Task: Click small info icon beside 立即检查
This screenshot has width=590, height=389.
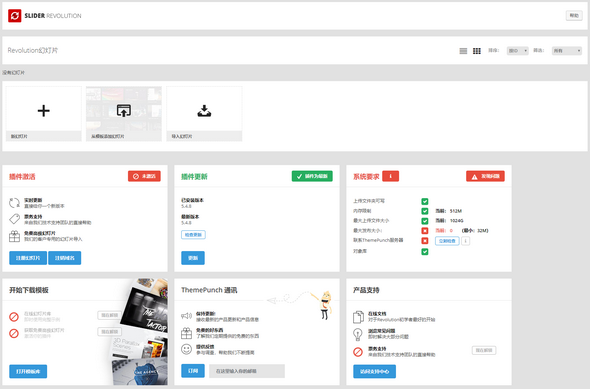Action: (465, 241)
